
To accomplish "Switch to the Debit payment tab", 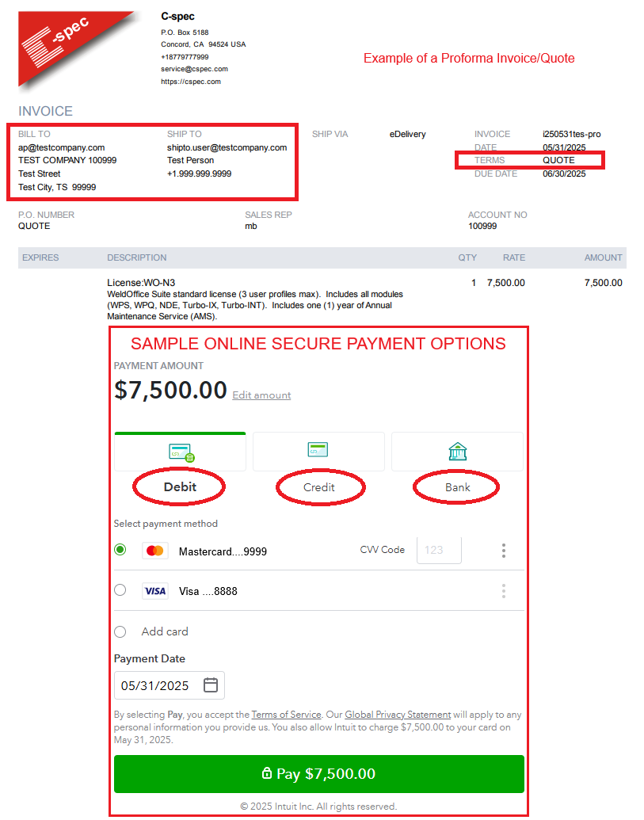I will [180, 486].
